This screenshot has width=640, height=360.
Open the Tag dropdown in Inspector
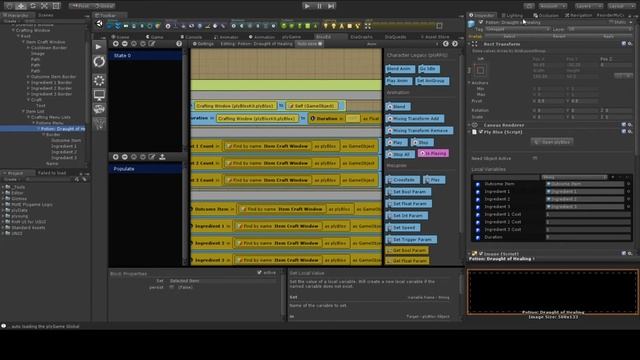(517, 29)
